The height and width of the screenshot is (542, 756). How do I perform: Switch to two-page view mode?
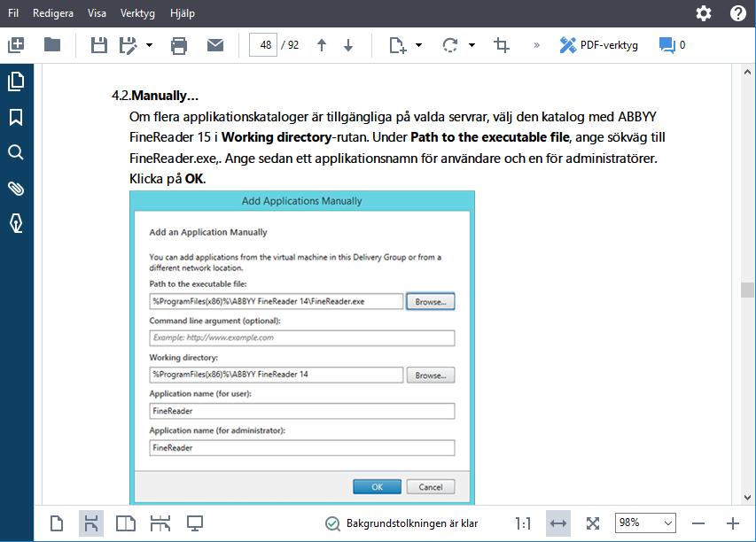point(126,523)
